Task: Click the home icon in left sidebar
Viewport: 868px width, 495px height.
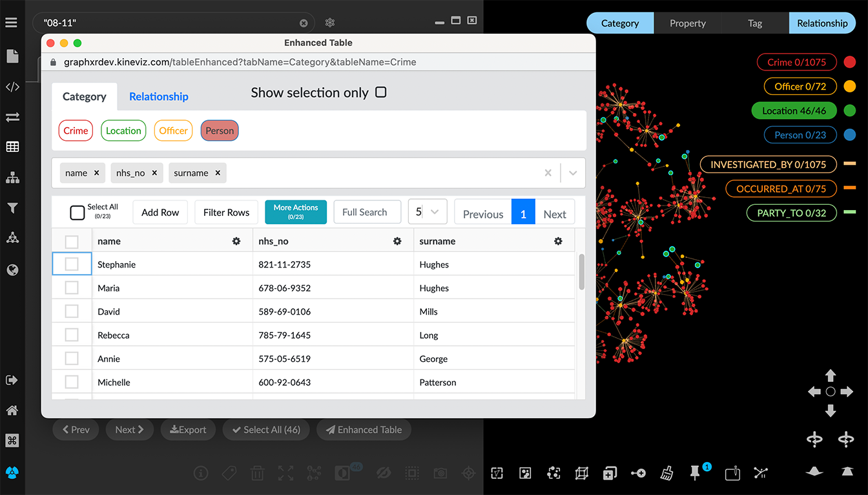Action: point(12,410)
